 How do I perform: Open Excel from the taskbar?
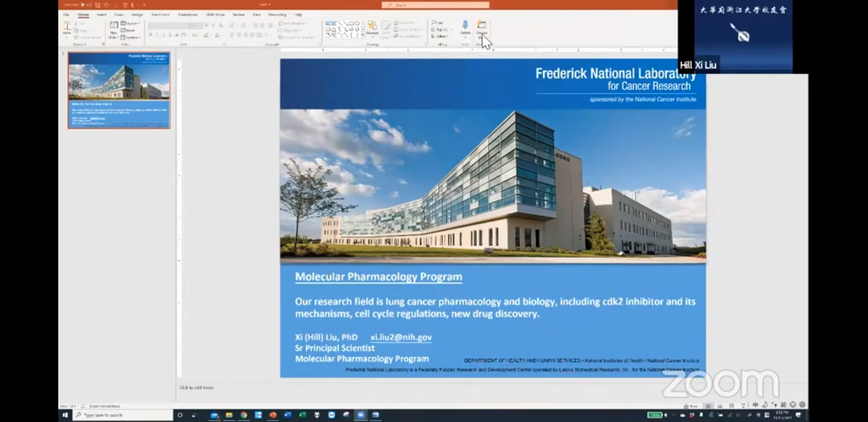[302, 415]
